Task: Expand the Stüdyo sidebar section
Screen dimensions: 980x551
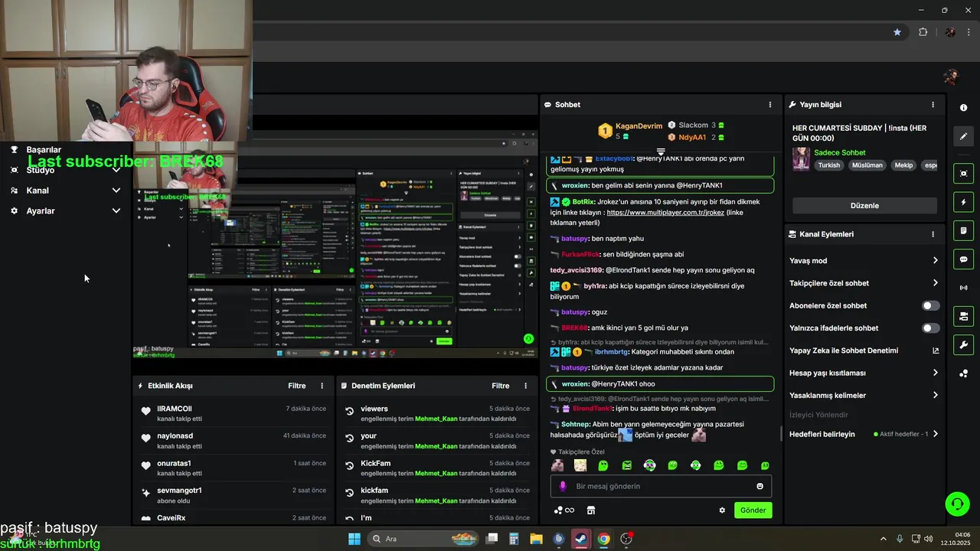Action: (x=116, y=170)
